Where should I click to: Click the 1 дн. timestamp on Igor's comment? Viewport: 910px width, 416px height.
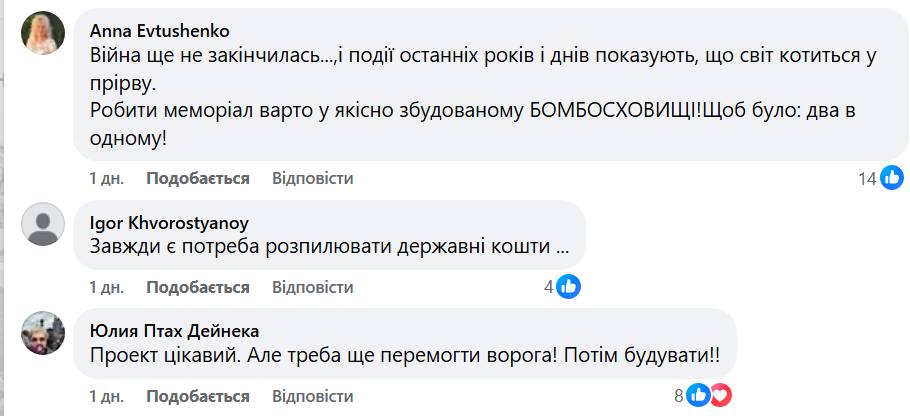(x=106, y=287)
